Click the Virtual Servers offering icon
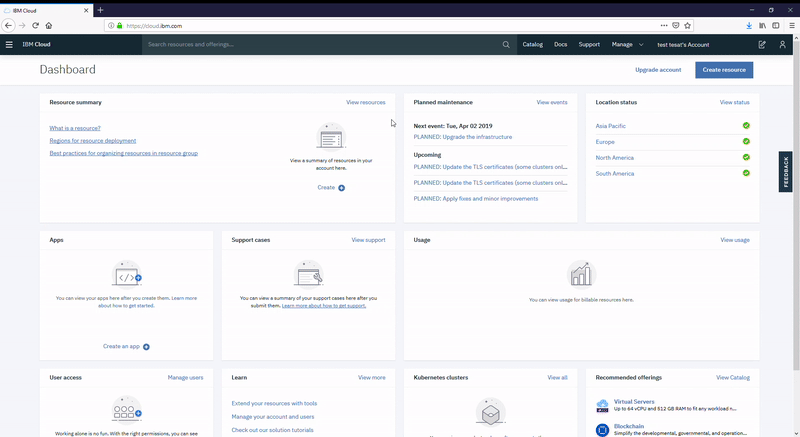This screenshot has width=800, height=437. click(603, 405)
